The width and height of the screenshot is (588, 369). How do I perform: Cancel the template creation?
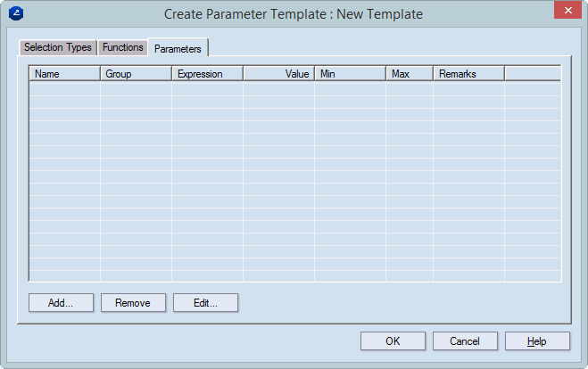coord(465,341)
